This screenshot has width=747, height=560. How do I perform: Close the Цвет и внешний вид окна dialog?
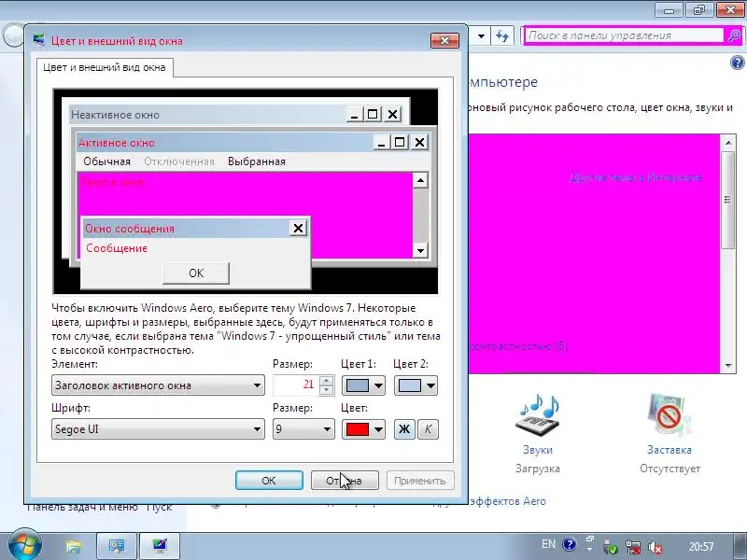pyautogui.click(x=445, y=40)
